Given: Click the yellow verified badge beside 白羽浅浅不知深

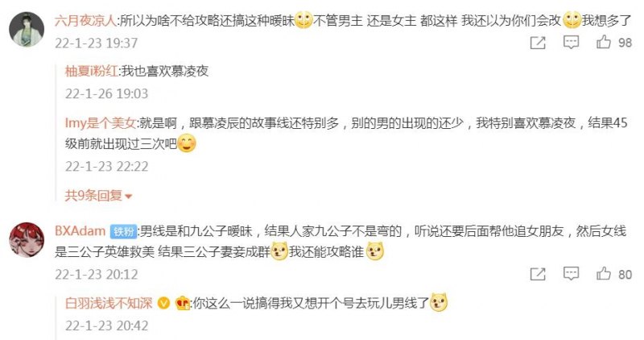Looking at the screenshot, I should coord(163,304).
